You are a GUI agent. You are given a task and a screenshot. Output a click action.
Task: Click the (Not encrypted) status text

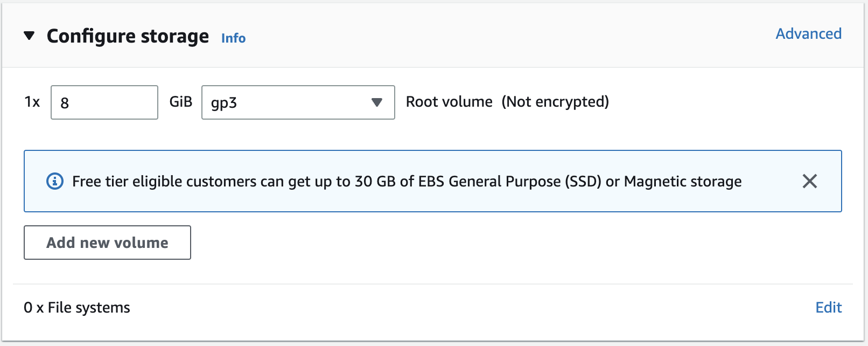click(555, 102)
